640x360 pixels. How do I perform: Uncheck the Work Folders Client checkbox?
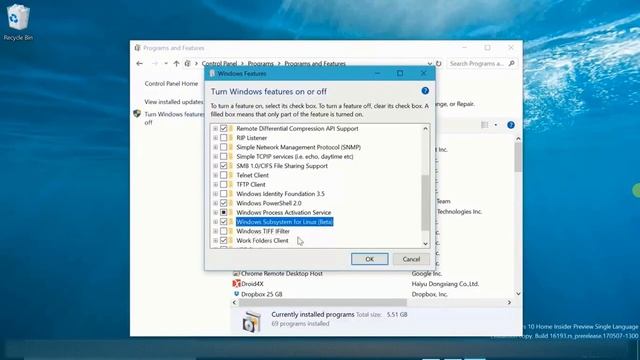pyautogui.click(x=223, y=240)
